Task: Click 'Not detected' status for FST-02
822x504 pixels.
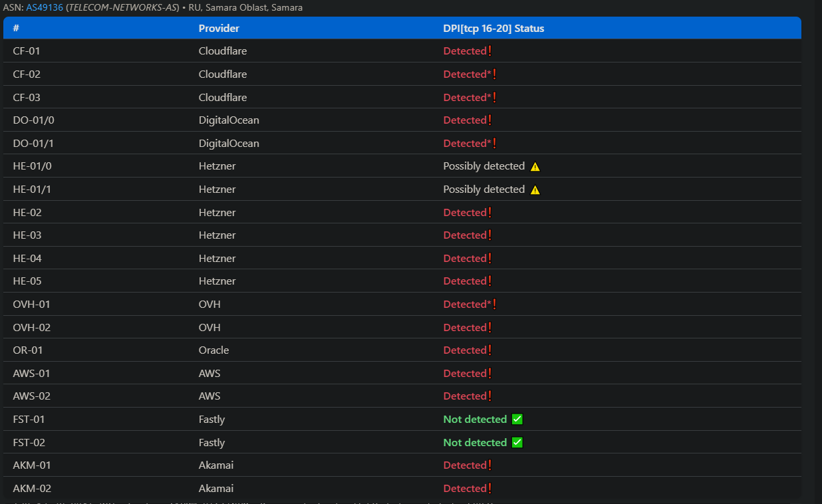Action: (x=475, y=443)
